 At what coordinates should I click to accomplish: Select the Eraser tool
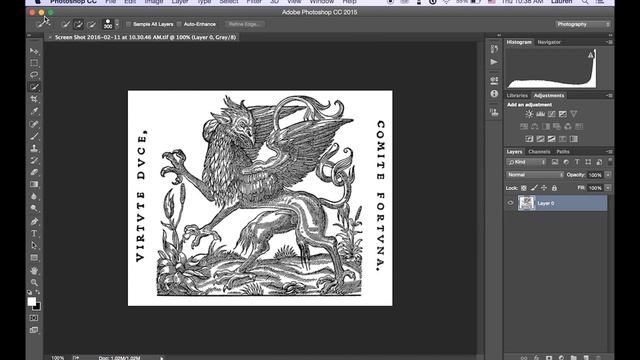click(x=34, y=172)
